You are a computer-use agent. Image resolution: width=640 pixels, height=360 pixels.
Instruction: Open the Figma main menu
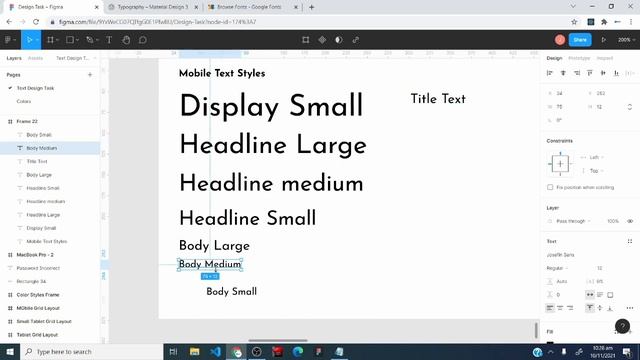pyautogui.click(x=10, y=40)
